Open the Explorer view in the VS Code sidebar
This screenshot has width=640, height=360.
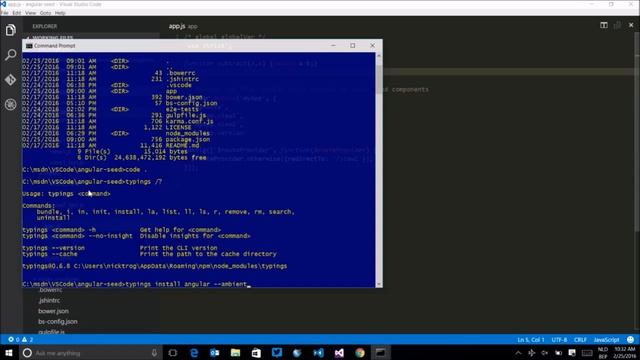(11, 30)
